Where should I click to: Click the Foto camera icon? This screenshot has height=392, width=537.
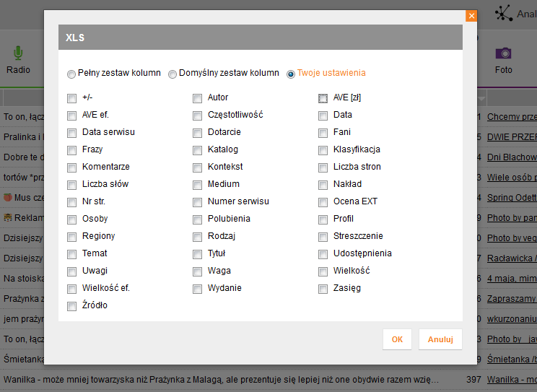(503, 53)
